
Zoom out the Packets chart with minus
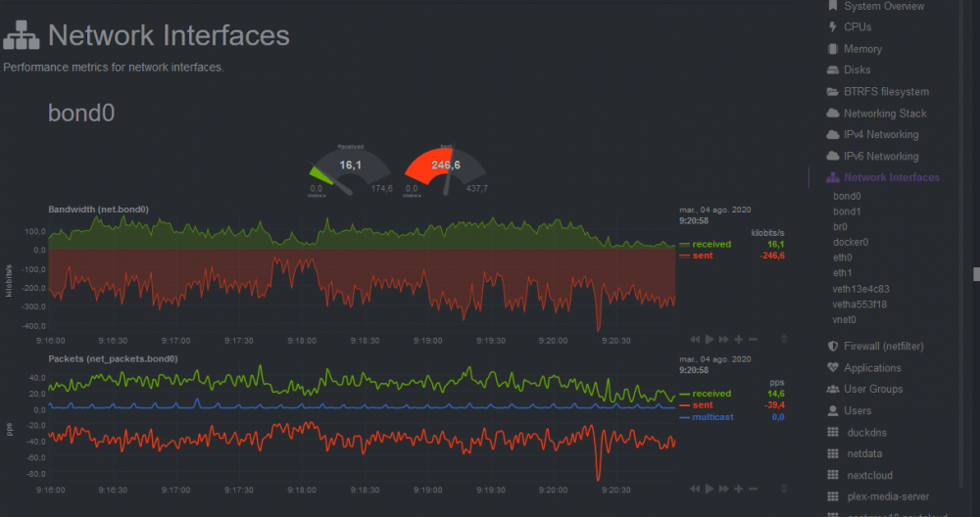[x=753, y=489]
